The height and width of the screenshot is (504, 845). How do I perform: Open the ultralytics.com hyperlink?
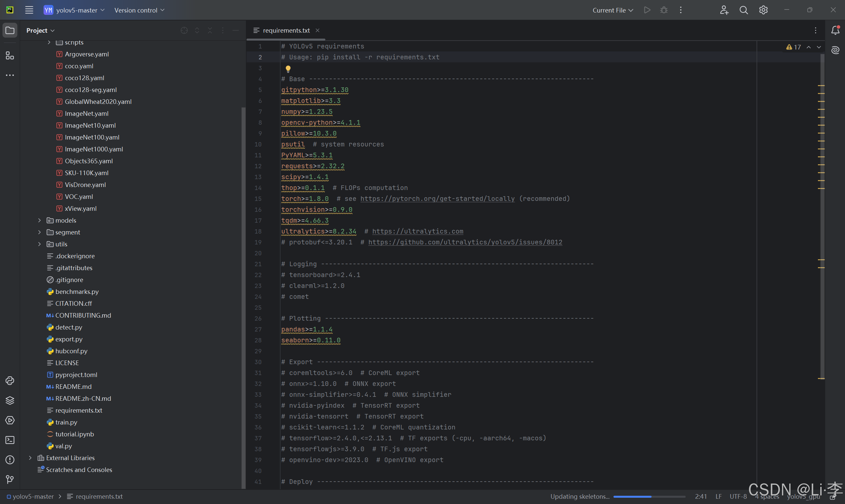pos(418,231)
